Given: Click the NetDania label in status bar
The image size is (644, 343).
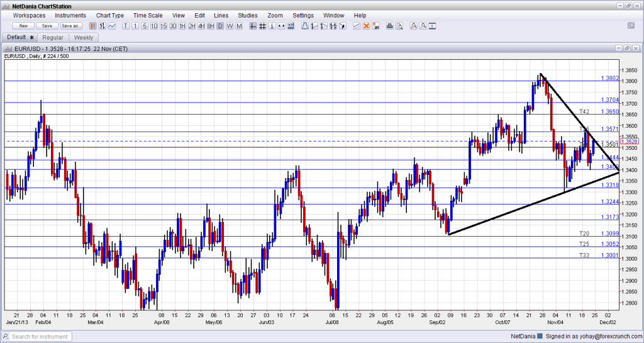Looking at the screenshot, I should (523, 337).
